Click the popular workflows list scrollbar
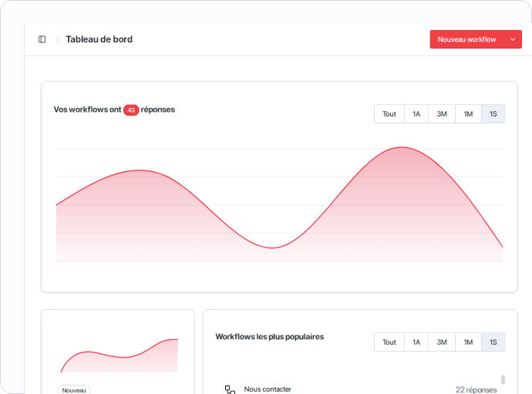Screen dimensions: 532x394 tap(503, 380)
